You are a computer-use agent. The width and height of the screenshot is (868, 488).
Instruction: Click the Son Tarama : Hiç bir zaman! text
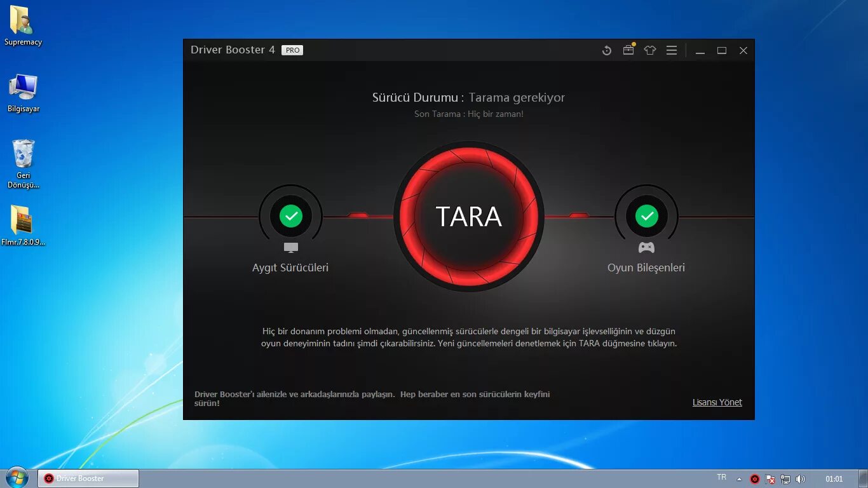[x=469, y=114]
